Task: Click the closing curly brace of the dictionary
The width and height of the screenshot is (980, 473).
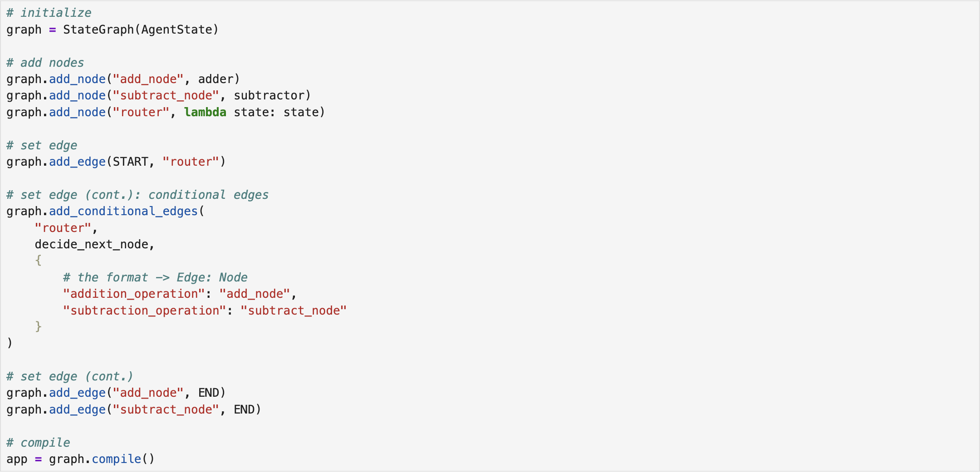Action: (39, 327)
